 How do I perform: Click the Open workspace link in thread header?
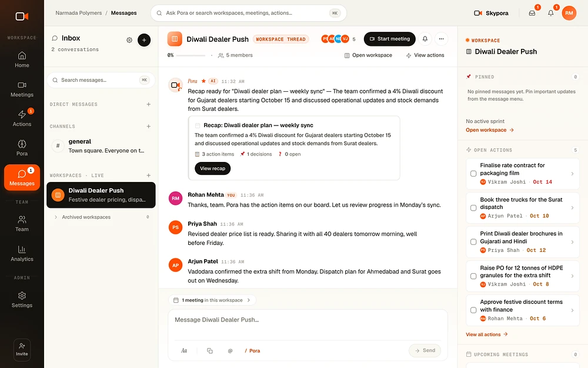tap(368, 55)
